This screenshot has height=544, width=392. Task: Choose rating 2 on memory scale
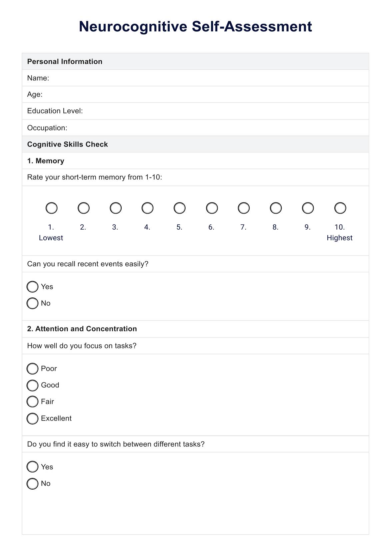(83, 208)
